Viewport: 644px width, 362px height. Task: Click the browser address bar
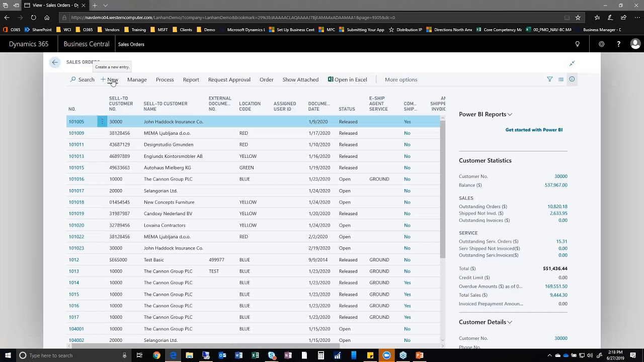(x=316, y=18)
